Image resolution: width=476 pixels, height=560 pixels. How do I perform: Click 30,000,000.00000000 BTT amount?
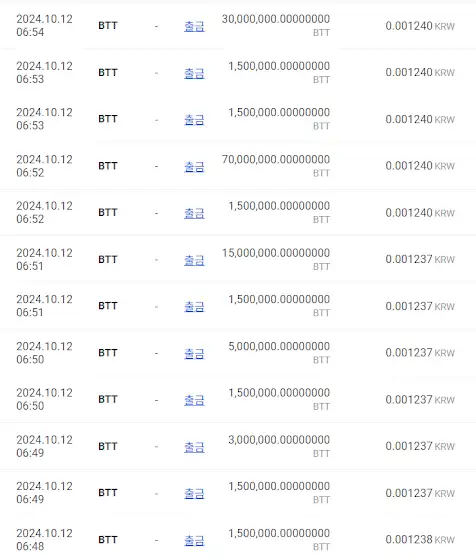tap(276, 25)
